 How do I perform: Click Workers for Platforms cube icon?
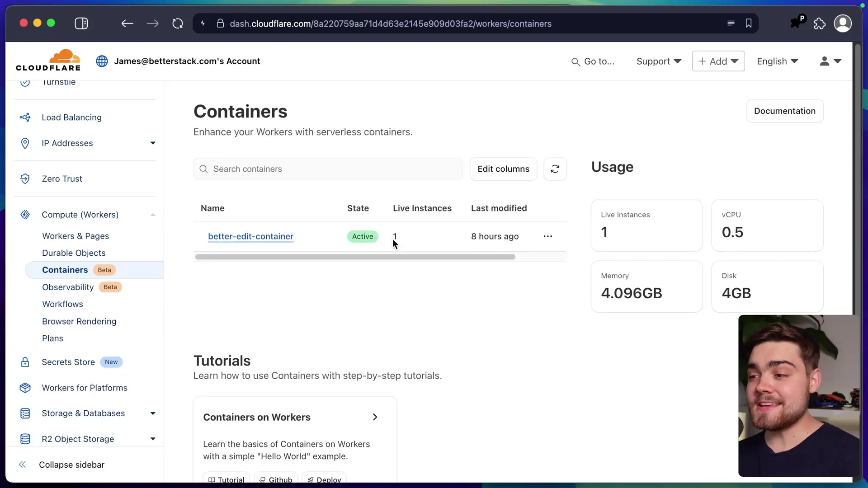pos(25,388)
